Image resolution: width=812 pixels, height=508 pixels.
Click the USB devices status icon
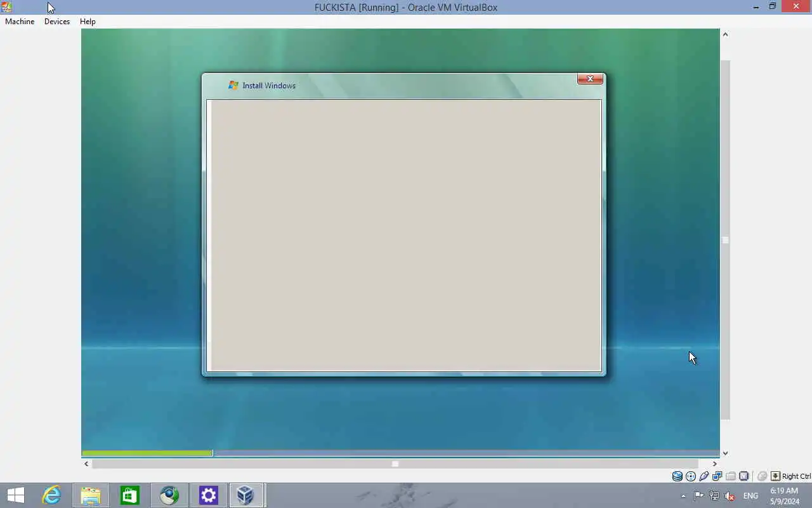click(704, 476)
